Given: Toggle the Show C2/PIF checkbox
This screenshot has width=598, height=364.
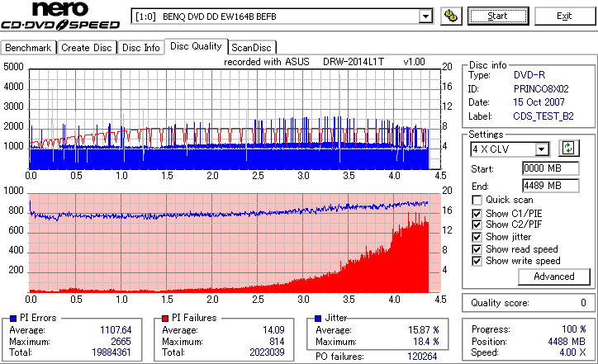Looking at the screenshot, I should 477,225.
